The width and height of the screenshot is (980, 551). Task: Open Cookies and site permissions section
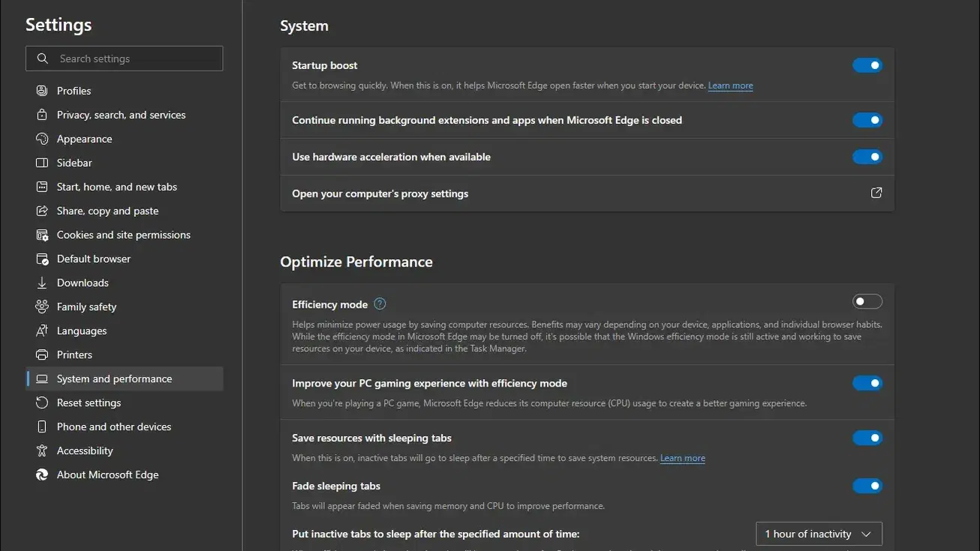125,235
